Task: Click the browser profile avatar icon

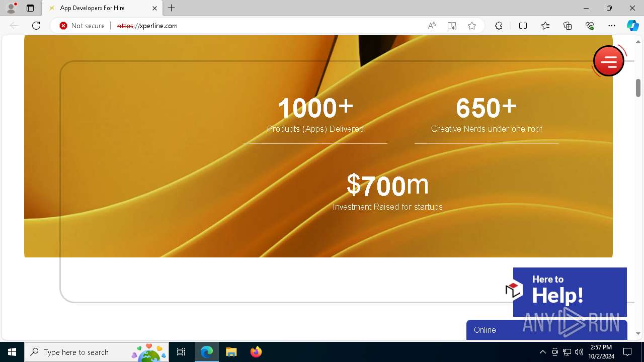Action: 11,8
